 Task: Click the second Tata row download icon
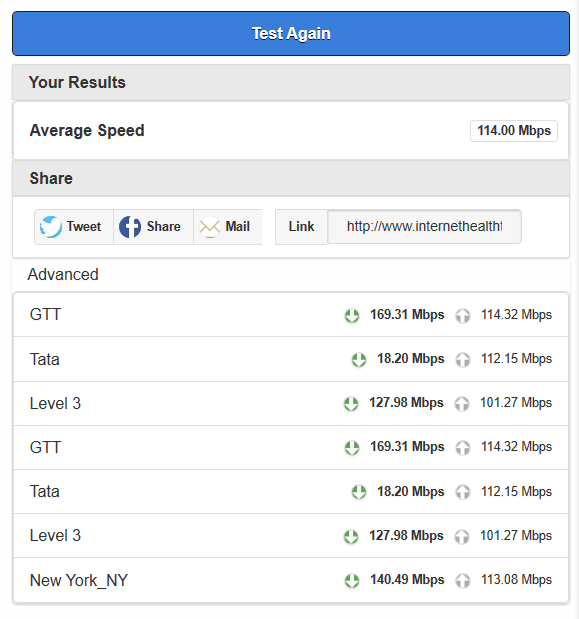pos(359,492)
